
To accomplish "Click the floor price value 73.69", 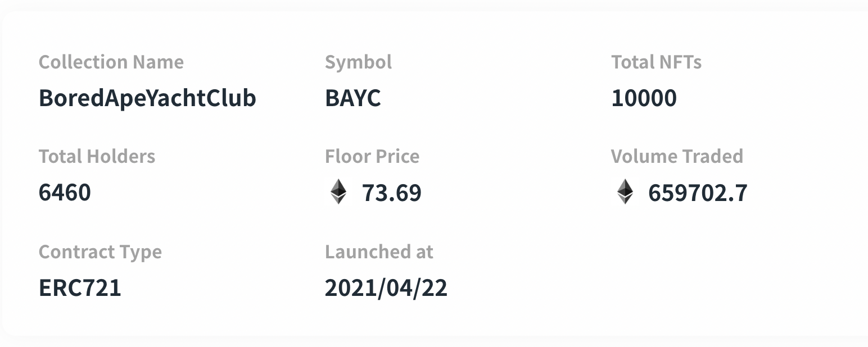I will [x=391, y=193].
